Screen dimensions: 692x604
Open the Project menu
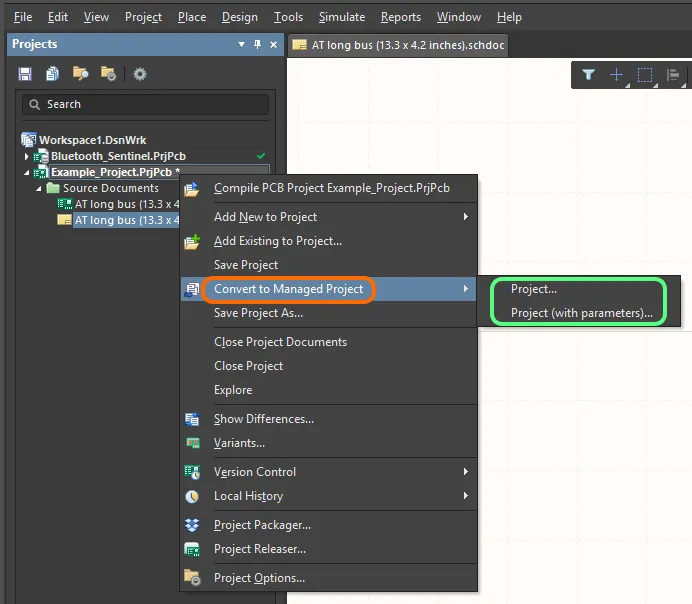tap(143, 17)
